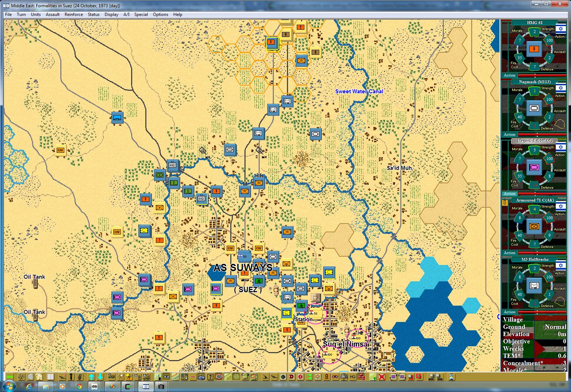Click the truck loading toolbar icon
This screenshot has height=392, width=571.
point(112,377)
